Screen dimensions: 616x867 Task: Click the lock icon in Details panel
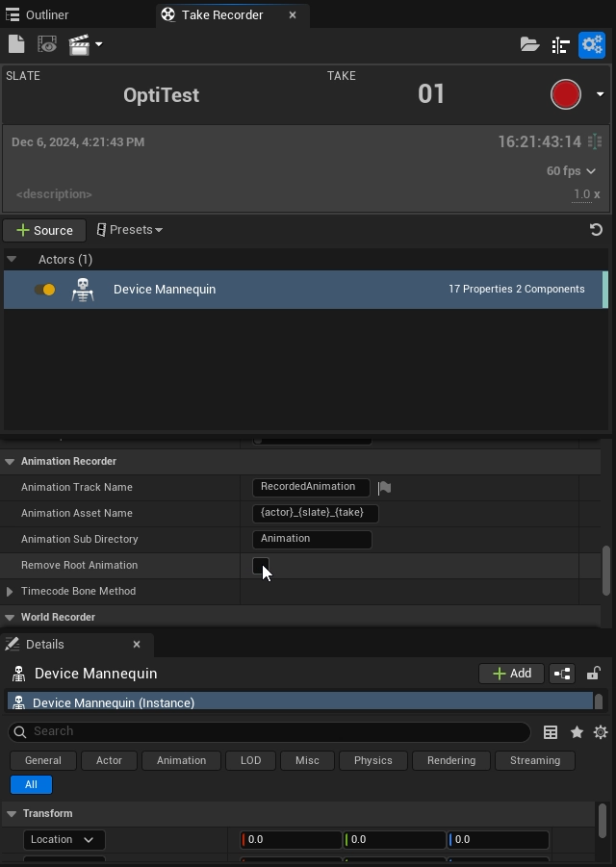pyautogui.click(x=593, y=674)
